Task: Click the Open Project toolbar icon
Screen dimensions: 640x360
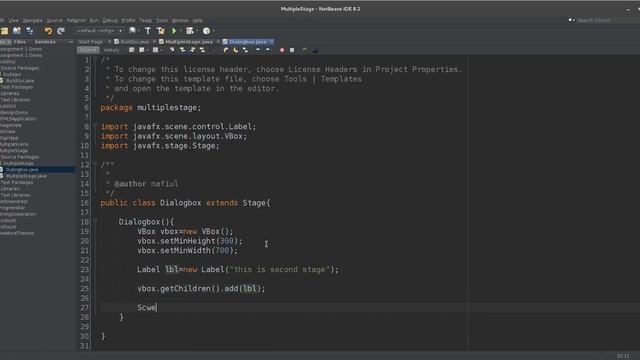Action: point(17,31)
